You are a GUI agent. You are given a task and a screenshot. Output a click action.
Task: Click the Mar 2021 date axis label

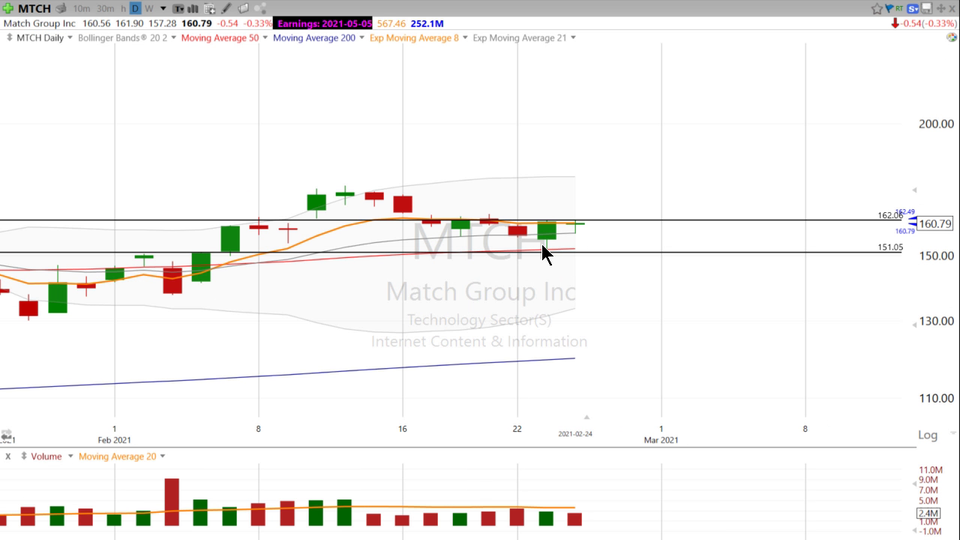[x=661, y=440]
